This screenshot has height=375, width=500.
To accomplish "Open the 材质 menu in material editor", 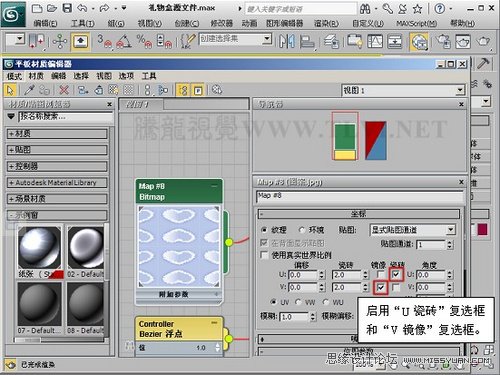I will coord(36,76).
